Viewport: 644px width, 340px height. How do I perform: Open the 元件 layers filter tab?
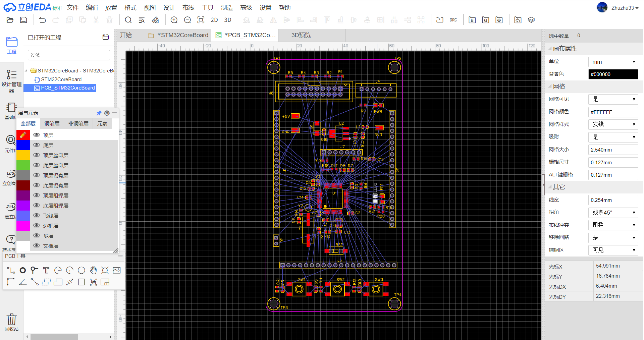tap(102, 123)
